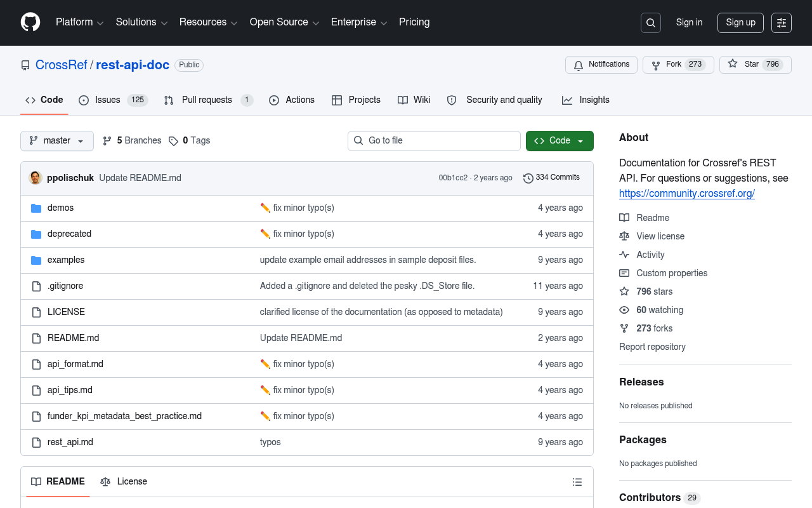Image resolution: width=812 pixels, height=508 pixels.
Task: Click the .gitignore file icon
Action: (36, 286)
